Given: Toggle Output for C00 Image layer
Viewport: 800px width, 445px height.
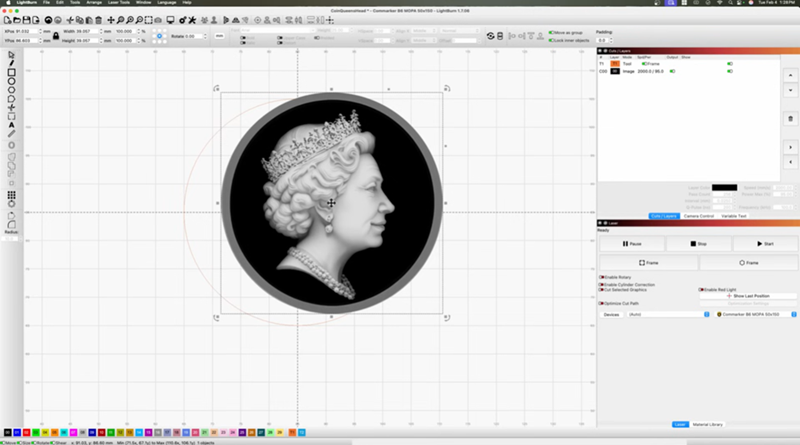Looking at the screenshot, I should pos(672,71).
